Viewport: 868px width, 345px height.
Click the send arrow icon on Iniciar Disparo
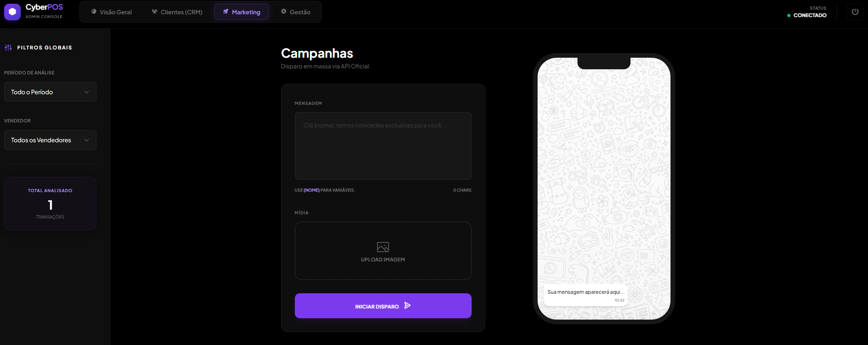click(x=407, y=305)
